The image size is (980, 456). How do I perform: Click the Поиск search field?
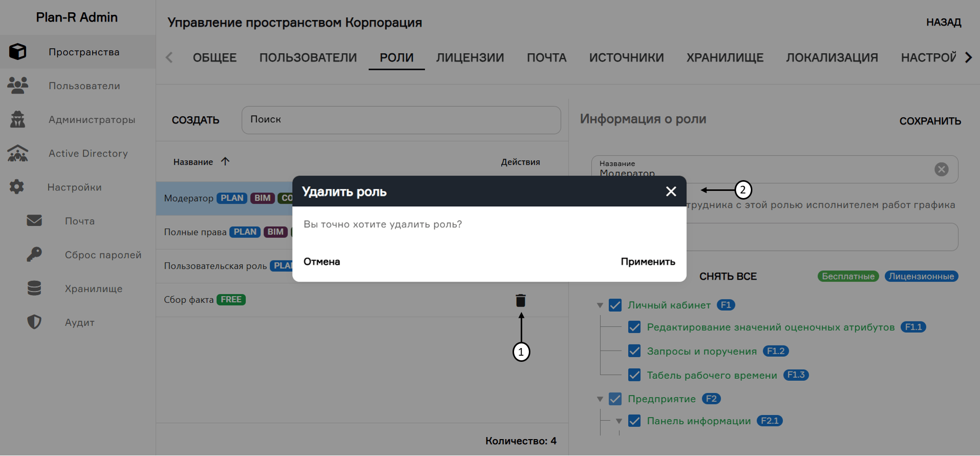pos(401,120)
